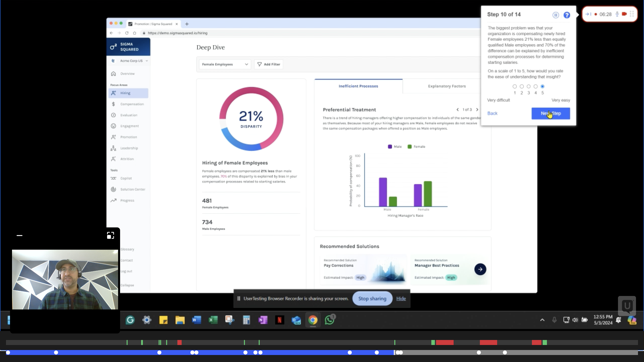The width and height of the screenshot is (644, 362).
Task: Click the Next Step button
Action: tap(551, 113)
